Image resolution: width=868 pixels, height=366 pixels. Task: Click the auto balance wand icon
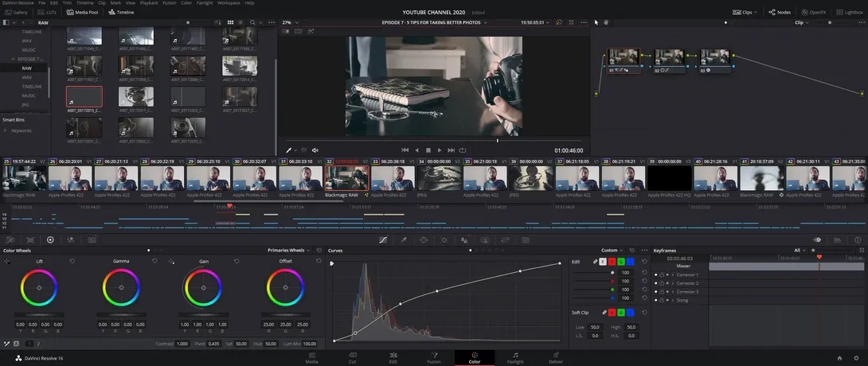[6, 344]
